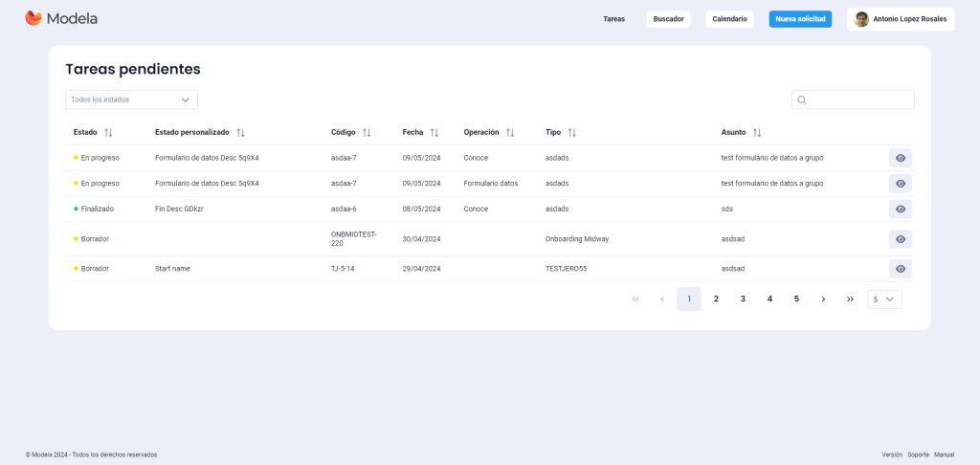Screen dimensions: 980x465
Task: View the TJ-5-14 task details
Action: 900,269
